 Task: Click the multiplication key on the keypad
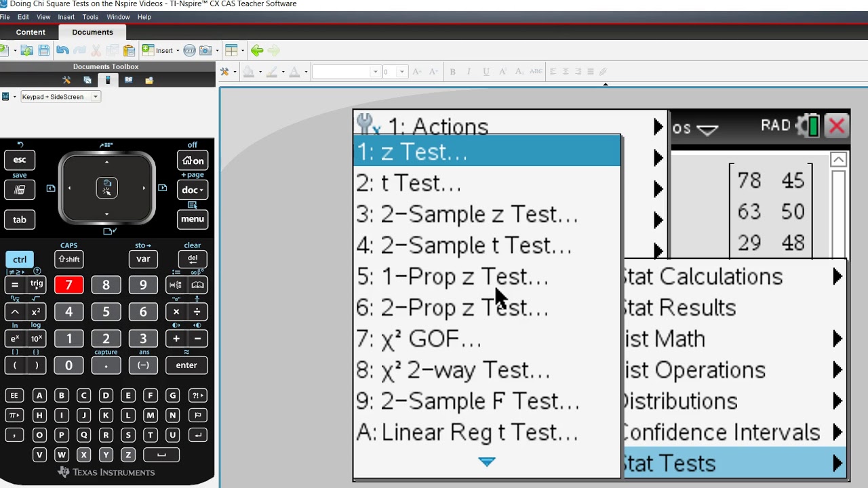coord(176,312)
